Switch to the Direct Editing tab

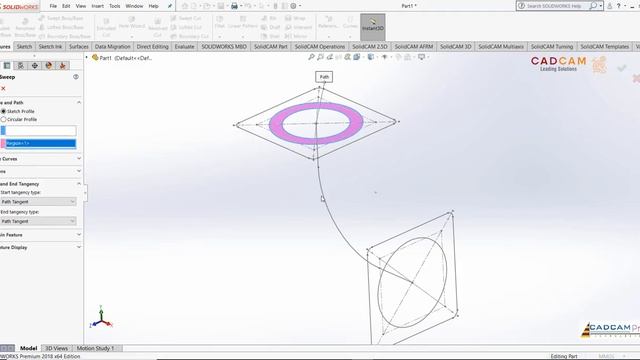point(153,47)
